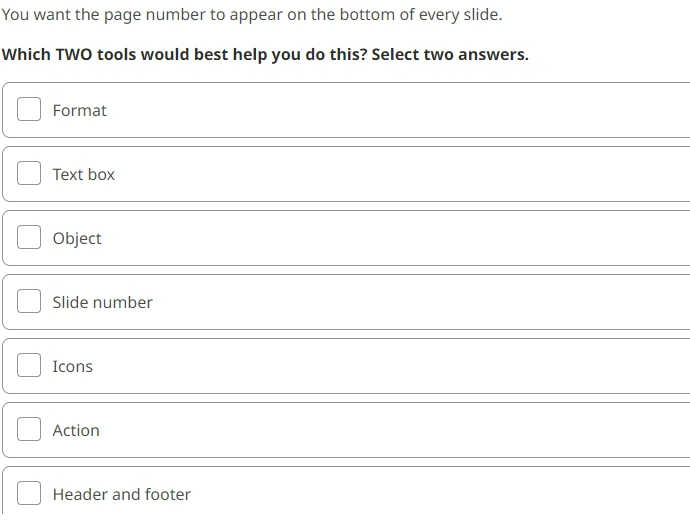
Task: Enable the Slide number checkbox
Action: (29, 301)
